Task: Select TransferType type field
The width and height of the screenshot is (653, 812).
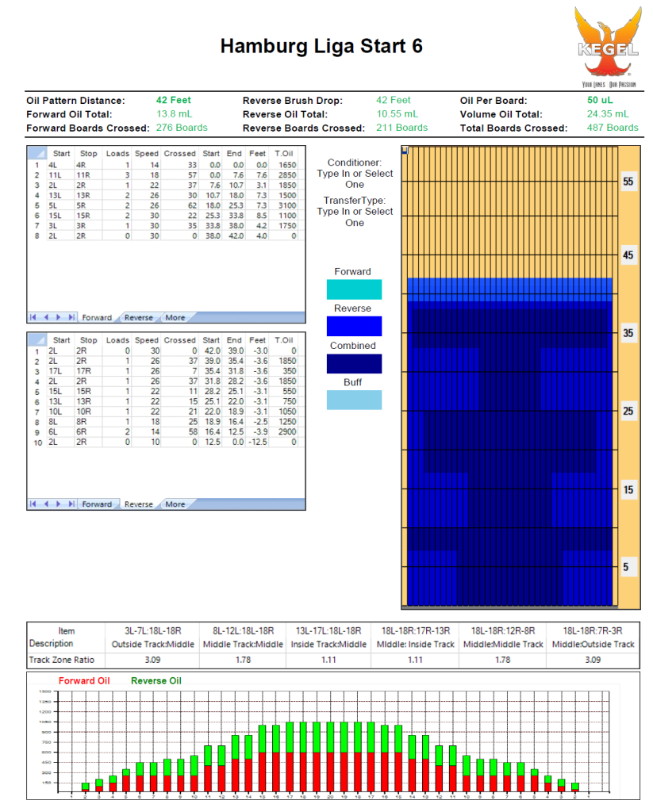Action: pos(355,212)
